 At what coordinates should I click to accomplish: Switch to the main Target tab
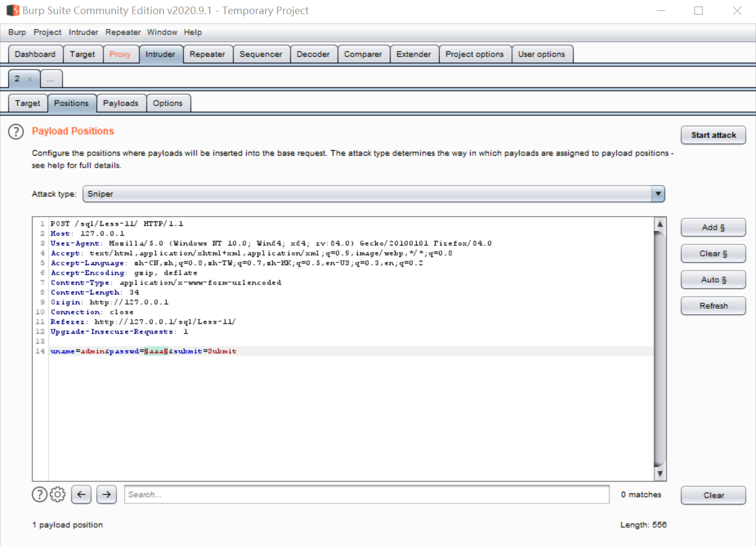pyautogui.click(x=82, y=54)
